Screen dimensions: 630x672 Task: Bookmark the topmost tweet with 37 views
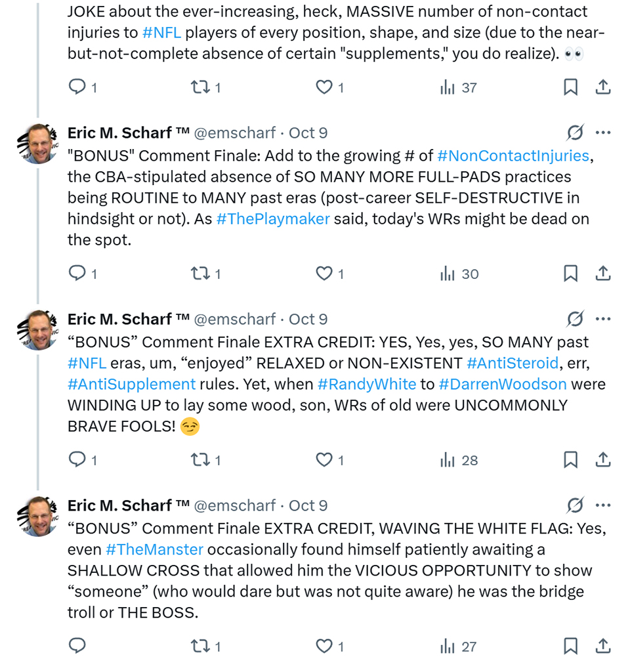coord(571,87)
